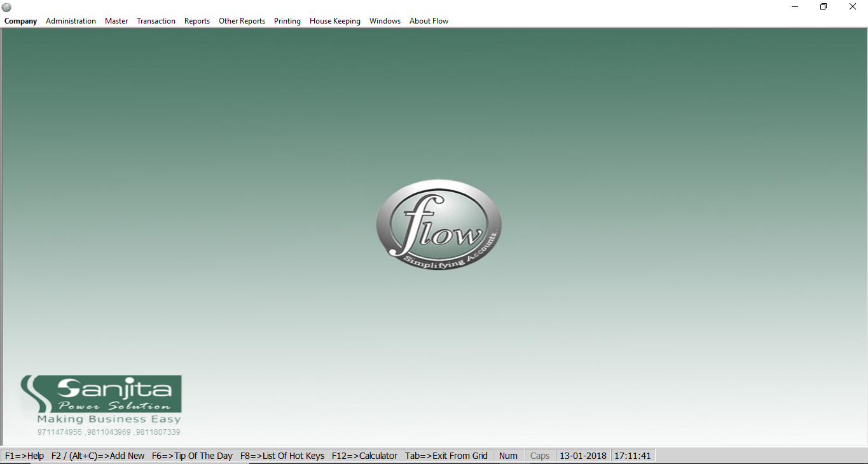The width and height of the screenshot is (868, 464).
Task: Open the Transaction menu
Action: click(x=156, y=21)
